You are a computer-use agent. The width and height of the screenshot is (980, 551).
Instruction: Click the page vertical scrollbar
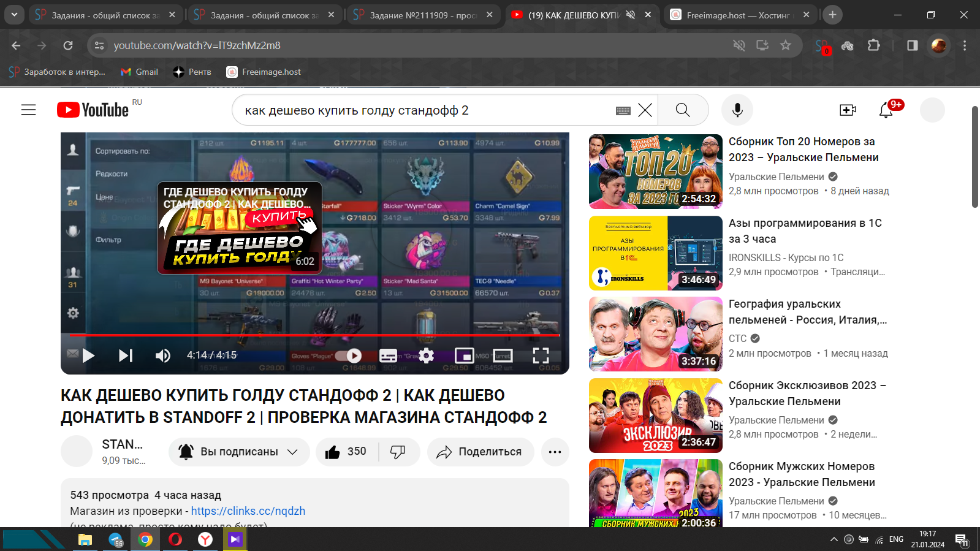click(975, 157)
